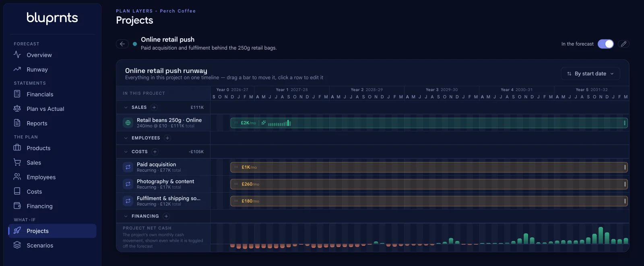Add a sales item with the plus

[154, 107]
